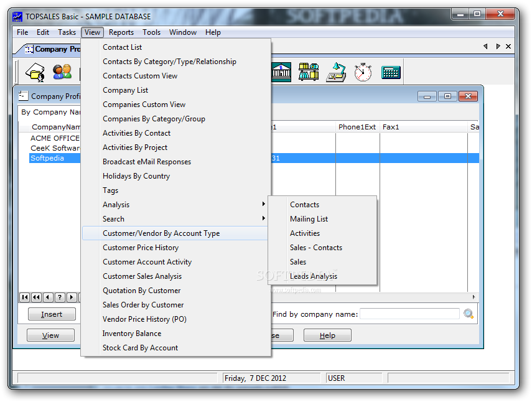Go to previous record arrow button
The width and height of the screenshot is (532, 402).
point(48,297)
